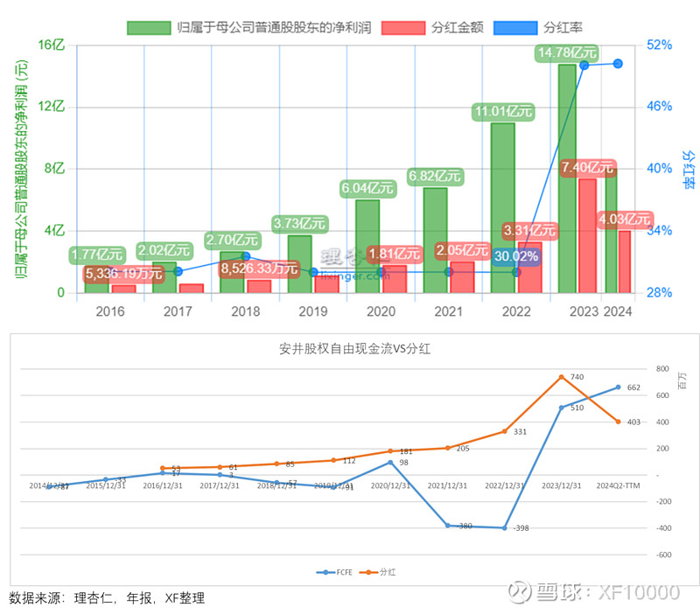Viewport: 700px width, 614px height.
Task: Click the 2021 x-axis label
Action: (x=449, y=311)
